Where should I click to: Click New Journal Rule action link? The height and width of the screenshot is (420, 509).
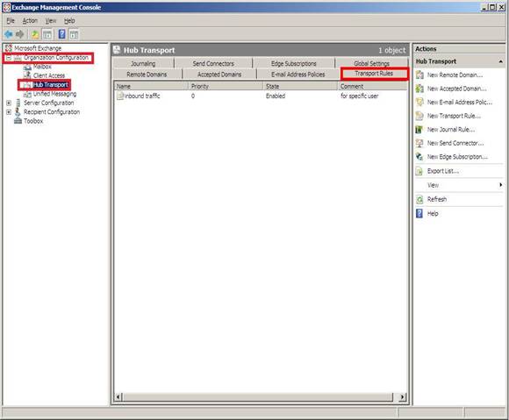(x=451, y=130)
